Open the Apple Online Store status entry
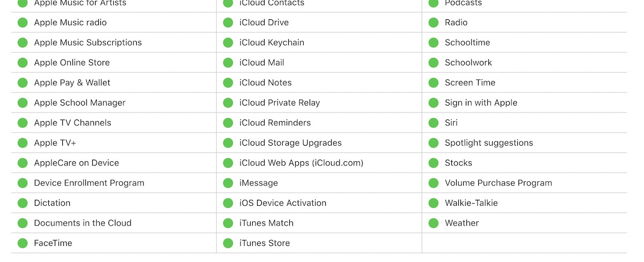Viewport: 644px width, 262px height. 72,63
